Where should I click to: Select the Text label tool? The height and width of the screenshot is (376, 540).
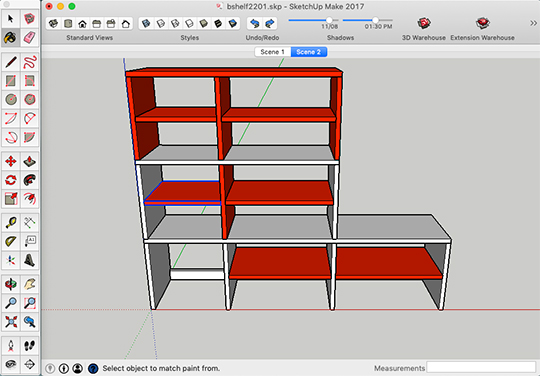tap(30, 241)
